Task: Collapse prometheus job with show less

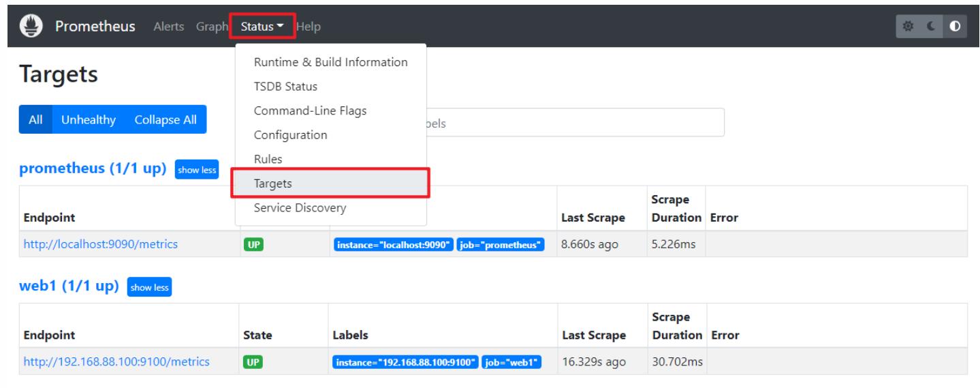Action: pyautogui.click(x=197, y=170)
